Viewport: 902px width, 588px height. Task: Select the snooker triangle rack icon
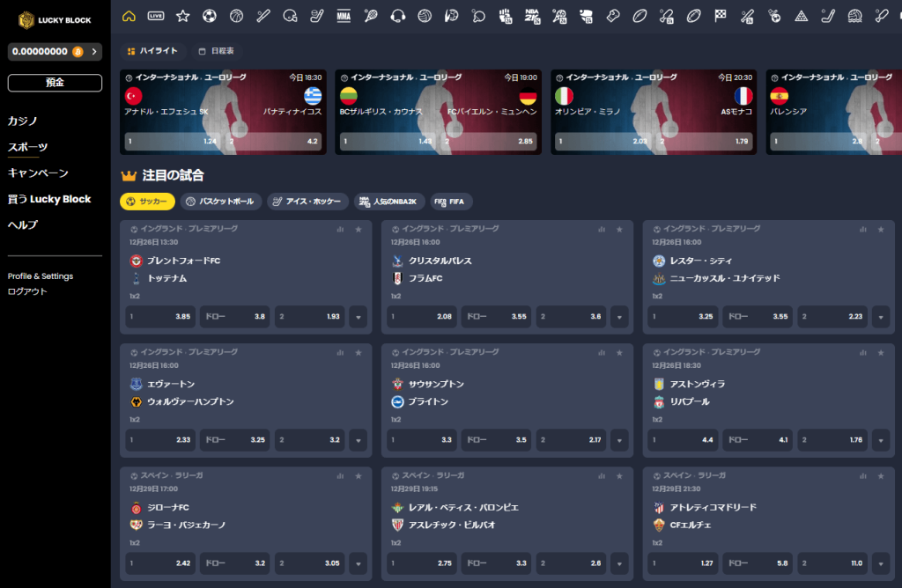coord(801,16)
